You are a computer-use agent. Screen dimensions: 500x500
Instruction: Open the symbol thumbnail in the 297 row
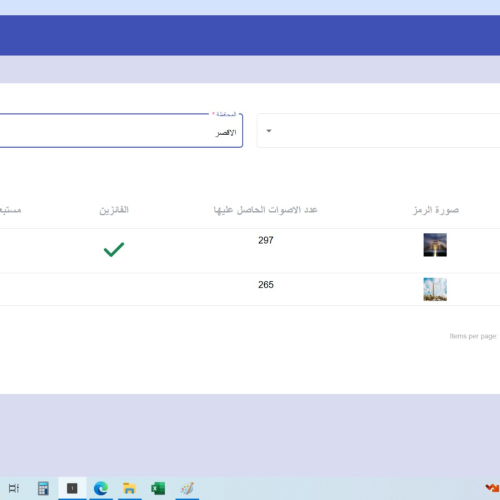(x=435, y=245)
